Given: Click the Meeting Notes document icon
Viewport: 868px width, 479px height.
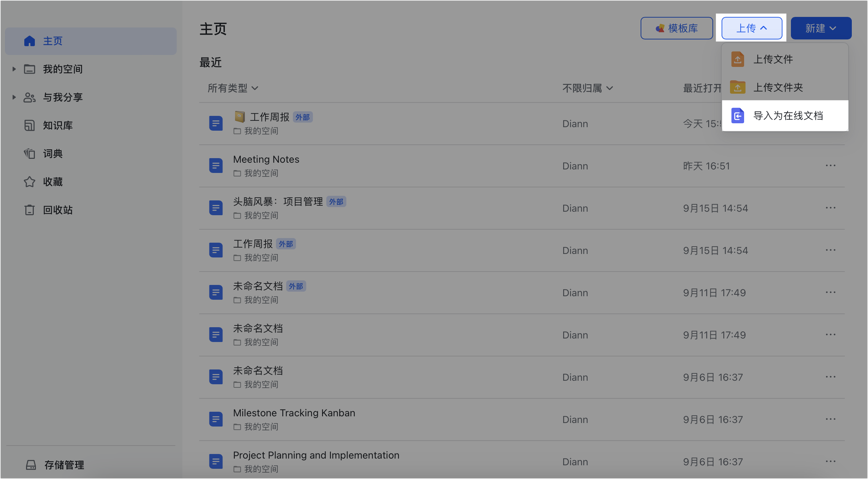Looking at the screenshot, I should tap(216, 166).
